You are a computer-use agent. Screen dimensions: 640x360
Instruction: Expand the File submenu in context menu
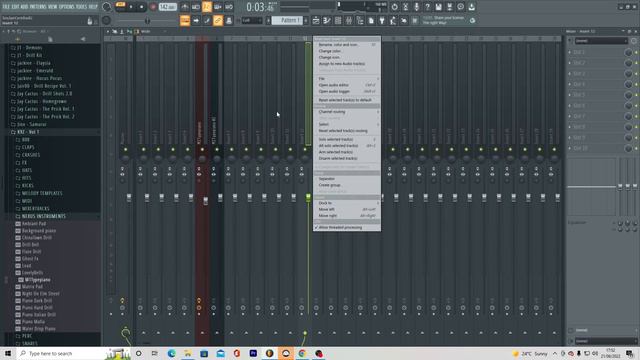(347, 78)
